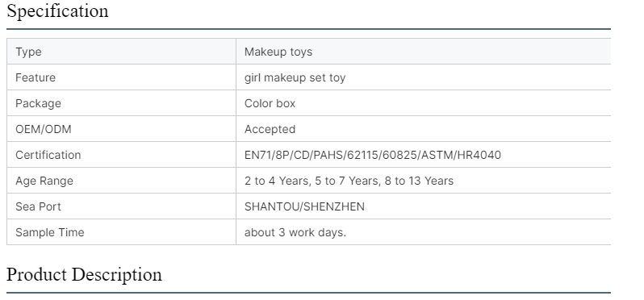644x300 pixels.
Task: Click the Color box value
Action: (x=270, y=103)
